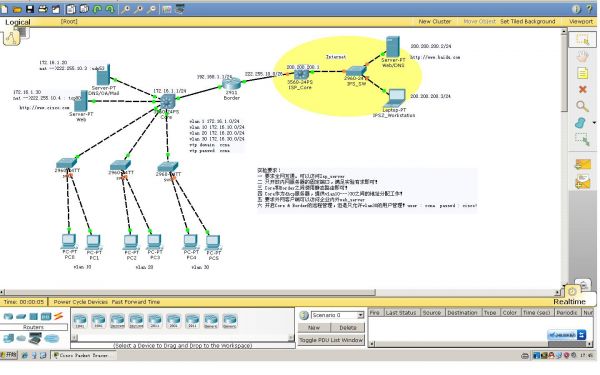
Task: Select Hubs device category icon
Action: (x=33, y=316)
